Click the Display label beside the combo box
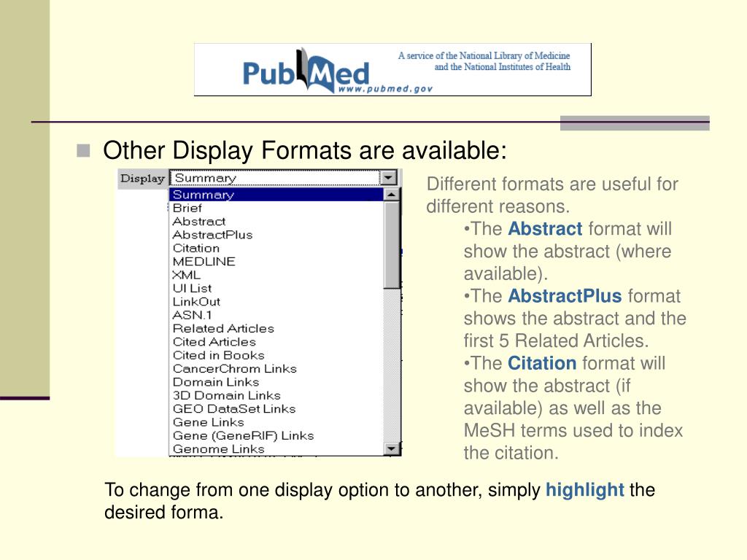 [x=142, y=179]
